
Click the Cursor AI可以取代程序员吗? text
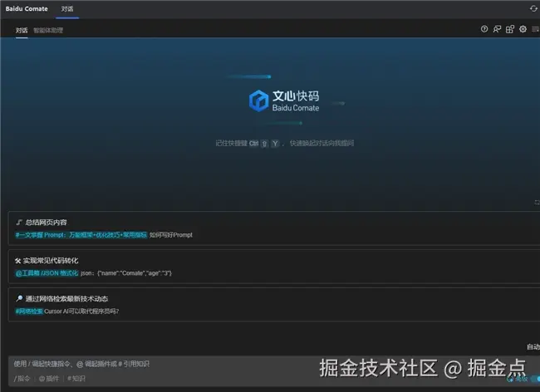coord(81,311)
